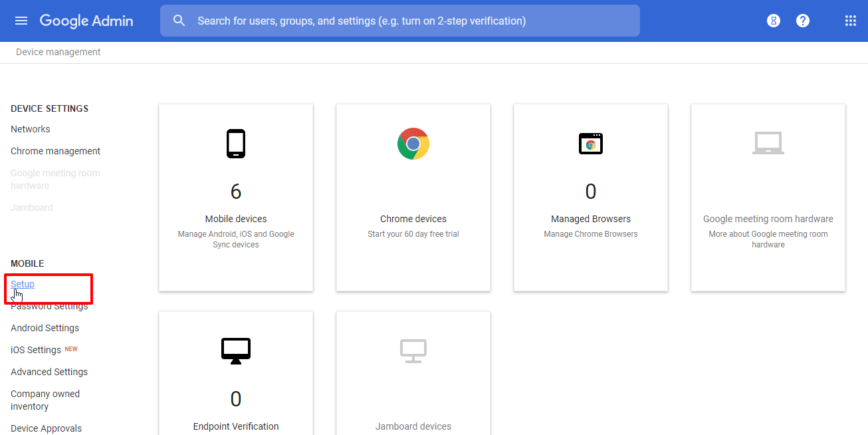This screenshot has height=435, width=868.
Task: Click Google meeting room hardware card title
Action: coord(768,219)
